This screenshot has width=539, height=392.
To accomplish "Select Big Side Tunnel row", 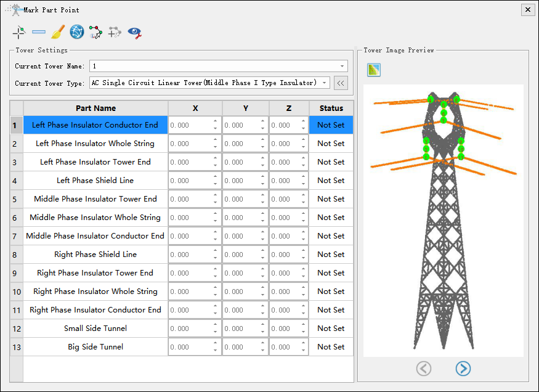I will pos(95,347).
